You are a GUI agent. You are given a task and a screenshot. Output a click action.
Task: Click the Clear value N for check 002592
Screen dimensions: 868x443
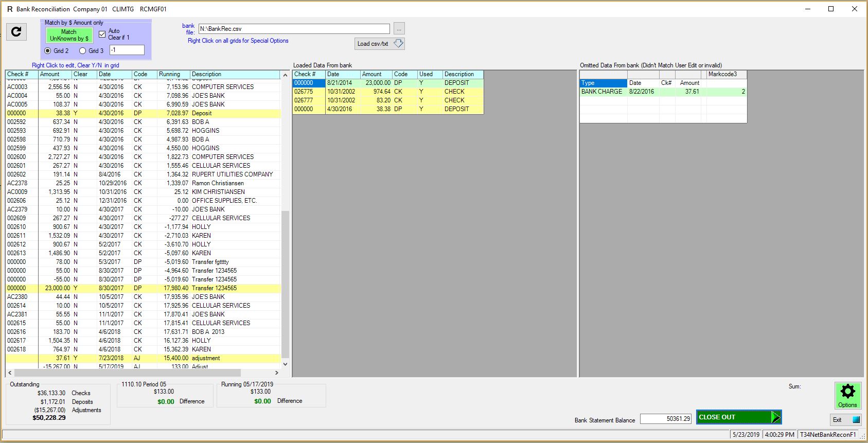[x=76, y=122]
